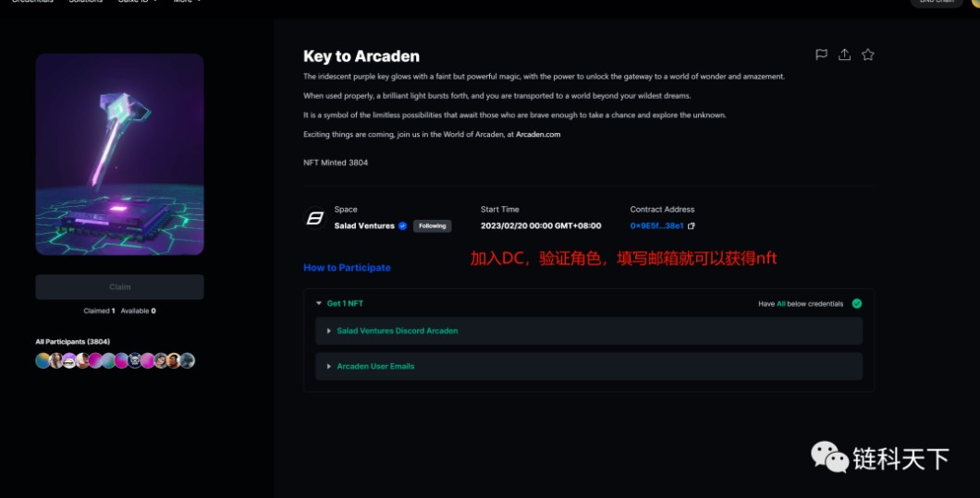Click the Salad Ventures space name

364,225
